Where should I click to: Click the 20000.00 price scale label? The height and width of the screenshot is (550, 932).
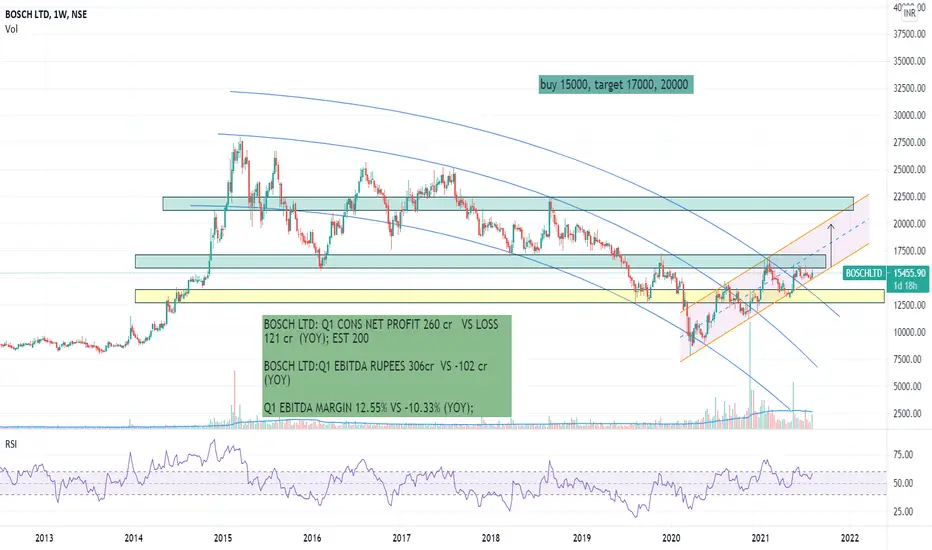point(909,224)
